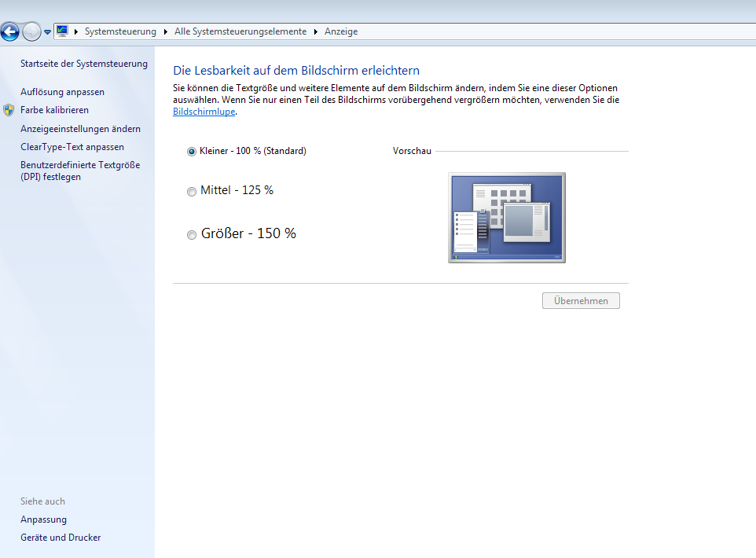Open Systemsteuerung breadcrumb
The height and width of the screenshot is (558, 756).
pyautogui.click(x=120, y=31)
